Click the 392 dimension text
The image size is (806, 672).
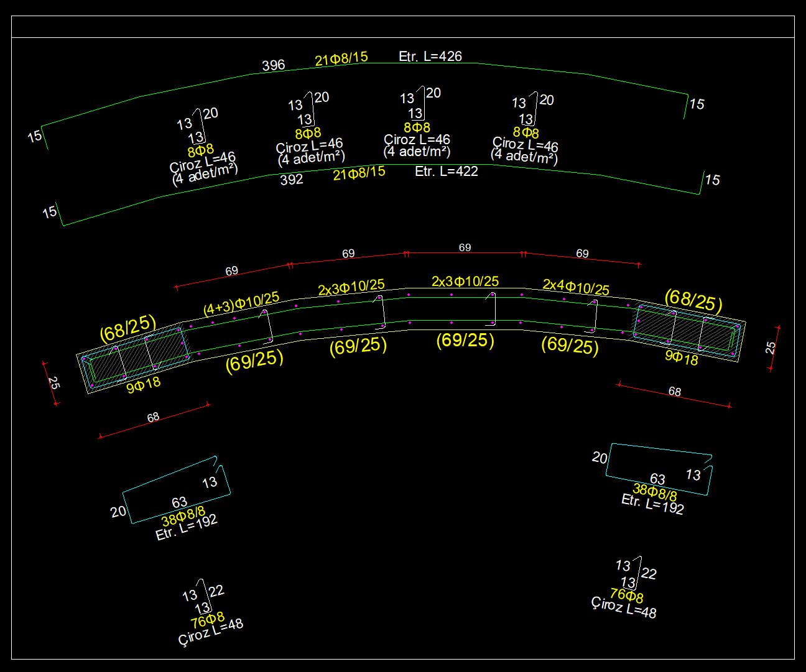coord(291,180)
